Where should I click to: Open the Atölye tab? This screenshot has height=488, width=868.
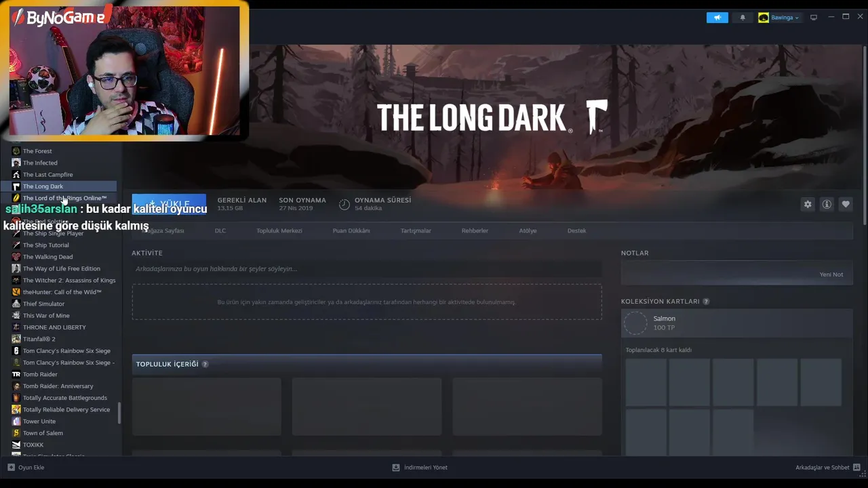click(x=528, y=230)
